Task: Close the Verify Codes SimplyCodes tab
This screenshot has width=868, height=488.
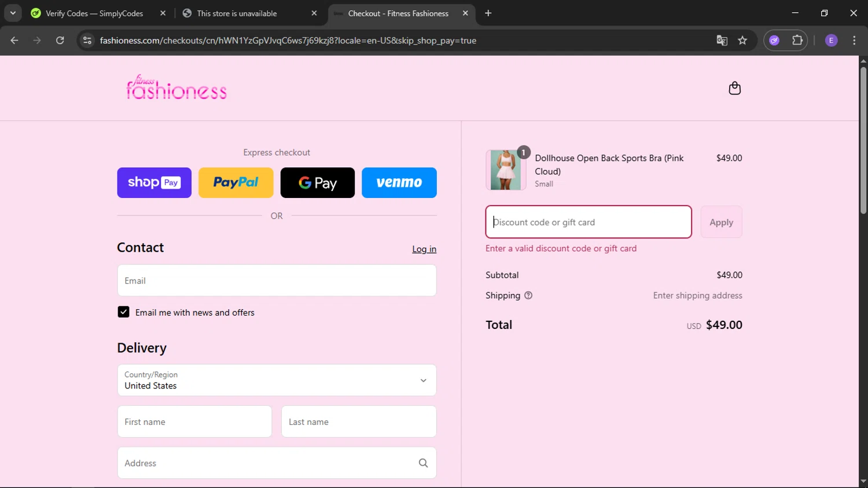Action: (163, 13)
